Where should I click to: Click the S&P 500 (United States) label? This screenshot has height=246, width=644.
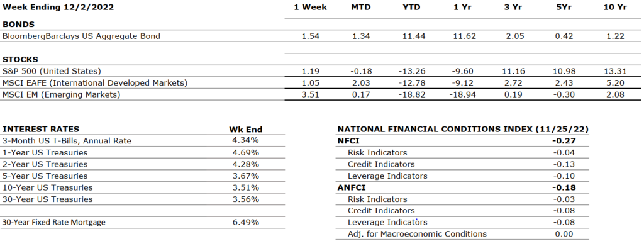click(x=52, y=71)
